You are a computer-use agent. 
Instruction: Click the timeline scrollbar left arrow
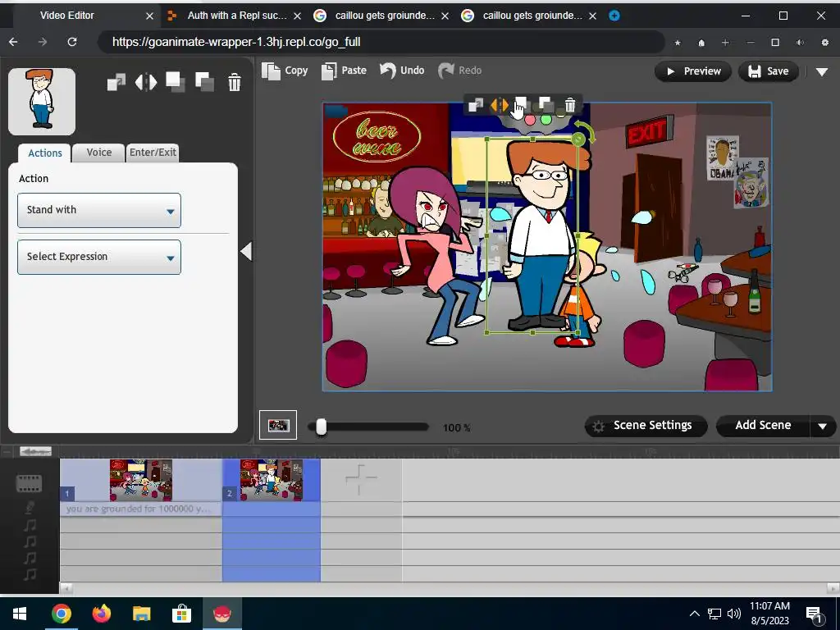[x=66, y=588]
